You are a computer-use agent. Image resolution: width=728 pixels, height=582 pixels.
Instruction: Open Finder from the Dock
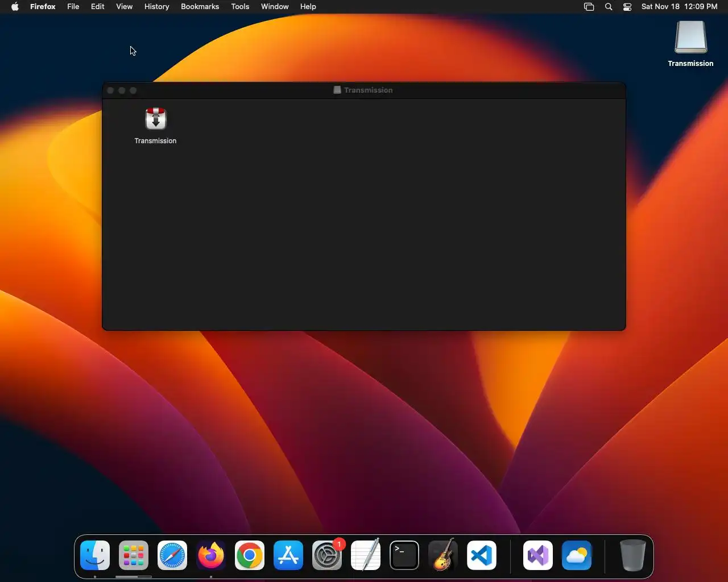(x=95, y=555)
